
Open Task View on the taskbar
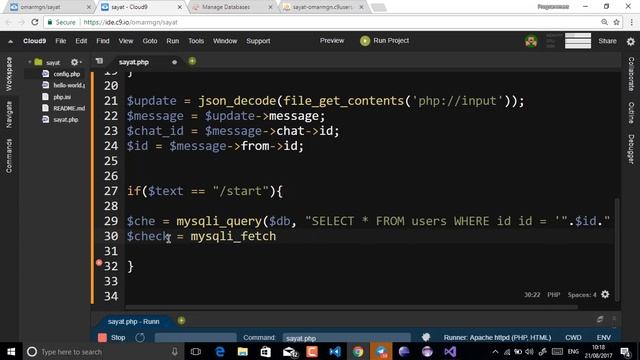[196, 351]
